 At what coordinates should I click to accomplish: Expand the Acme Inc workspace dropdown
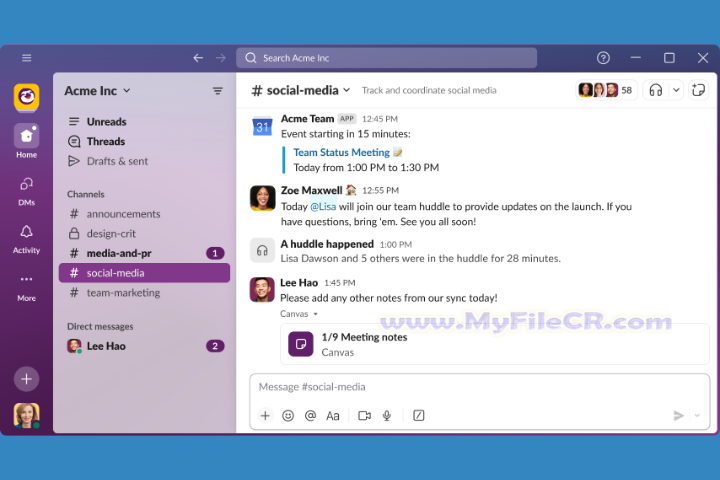pyautogui.click(x=97, y=91)
